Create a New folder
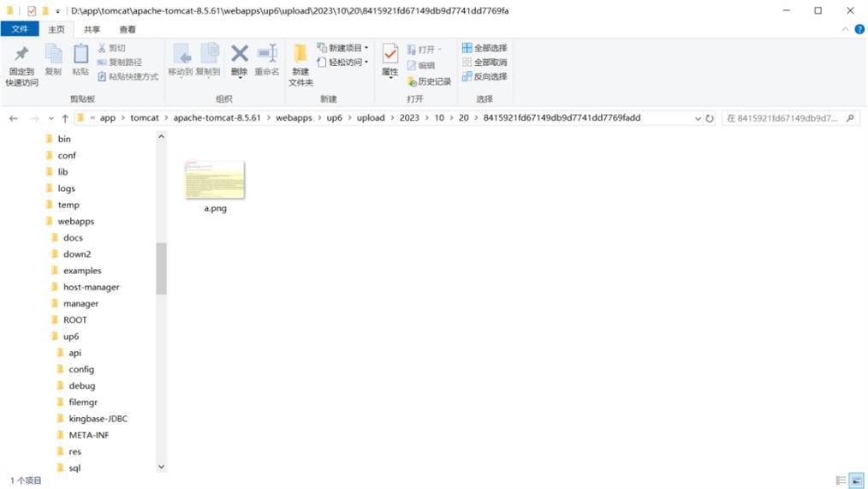Image resolution: width=868 pixels, height=489 pixels. [x=300, y=65]
